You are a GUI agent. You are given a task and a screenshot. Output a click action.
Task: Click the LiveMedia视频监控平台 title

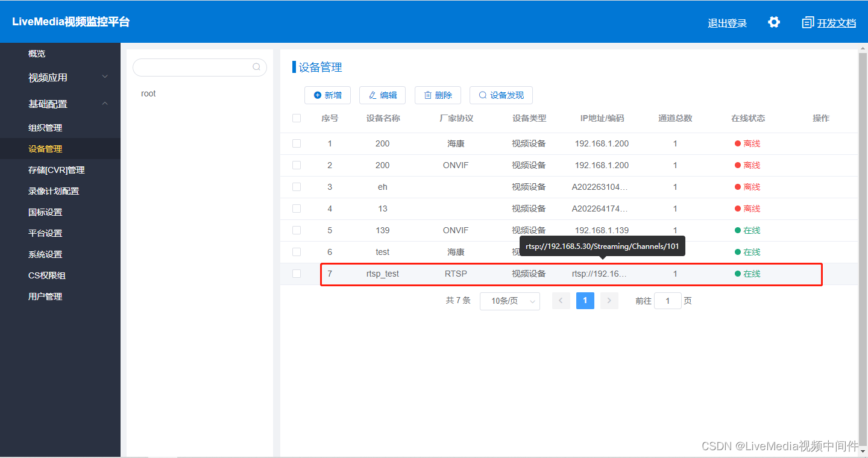71,22
